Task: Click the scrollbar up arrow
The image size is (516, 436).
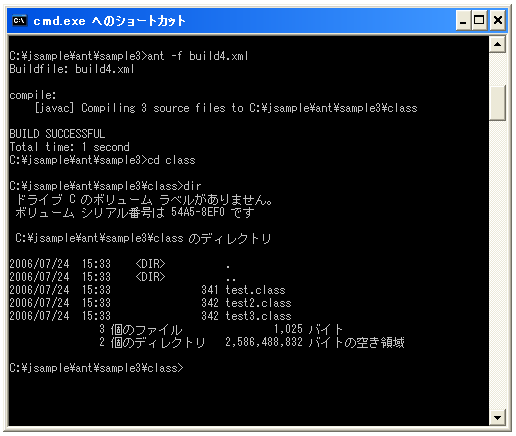Action: (x=497, y=44)
